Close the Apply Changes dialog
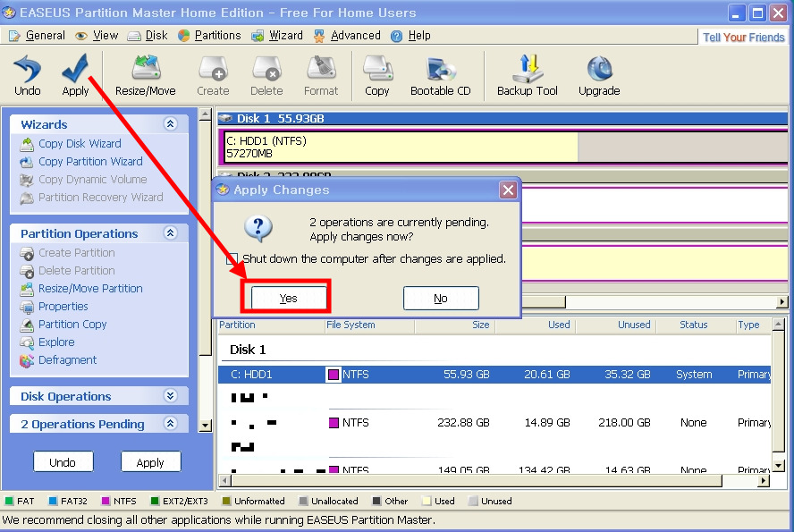This screenshot has height=532, width=794. 508,190
